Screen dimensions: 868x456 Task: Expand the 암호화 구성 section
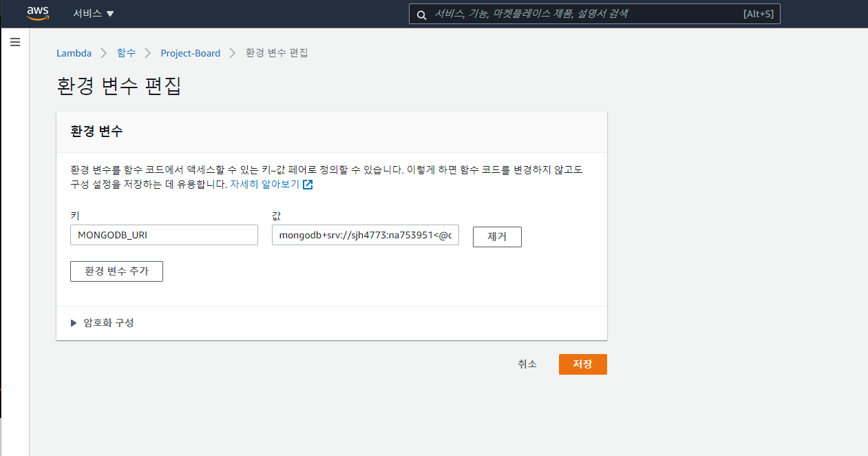[x=102, y=322]
